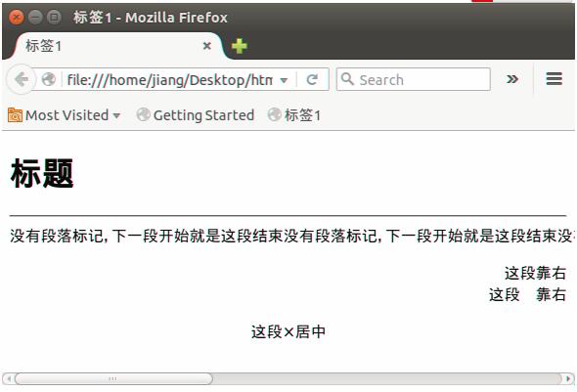Close the 标签1 tab
The height and width of the screenshot is (392, 577).
point(207,46)
